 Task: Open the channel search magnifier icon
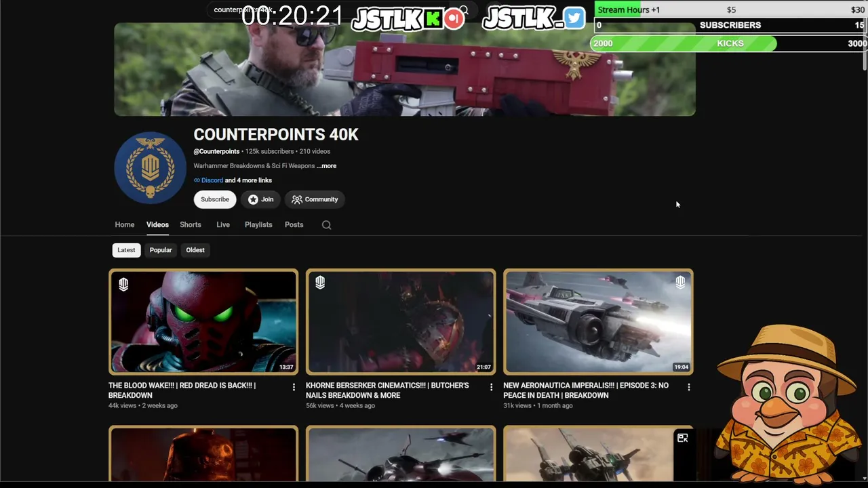coord(326,225)
